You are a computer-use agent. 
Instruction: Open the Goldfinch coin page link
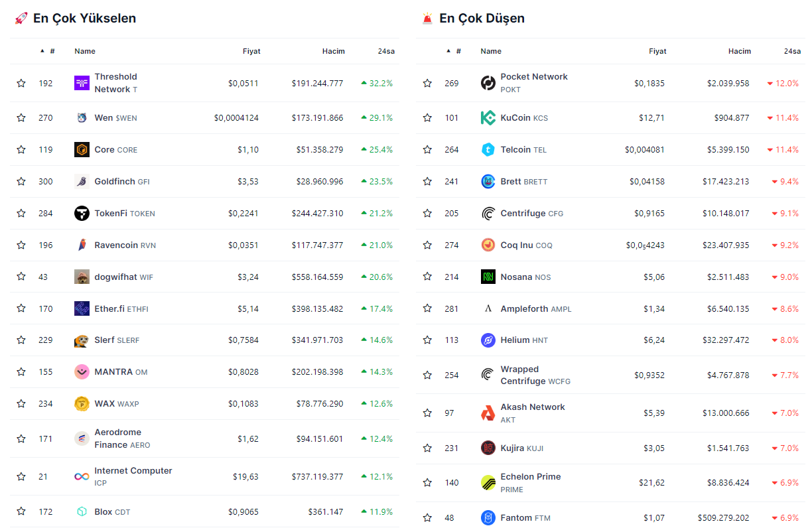[115, 182]
